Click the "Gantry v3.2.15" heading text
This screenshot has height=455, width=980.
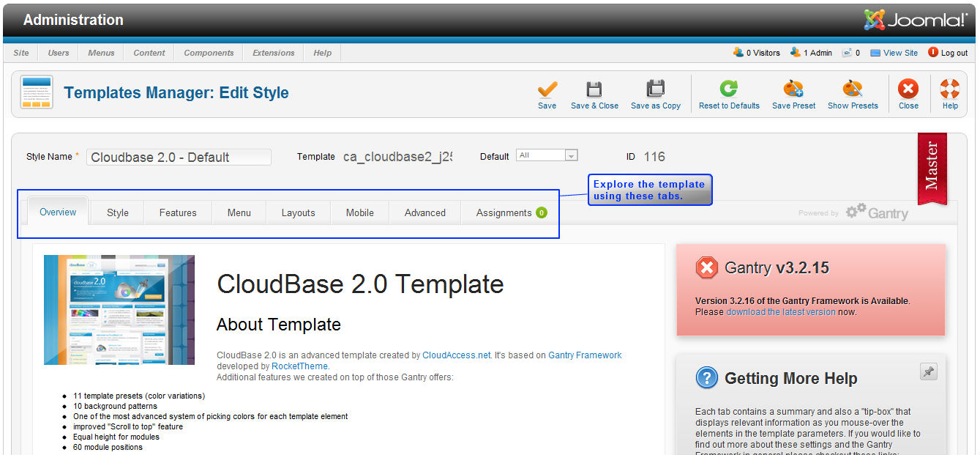[777, 268]
